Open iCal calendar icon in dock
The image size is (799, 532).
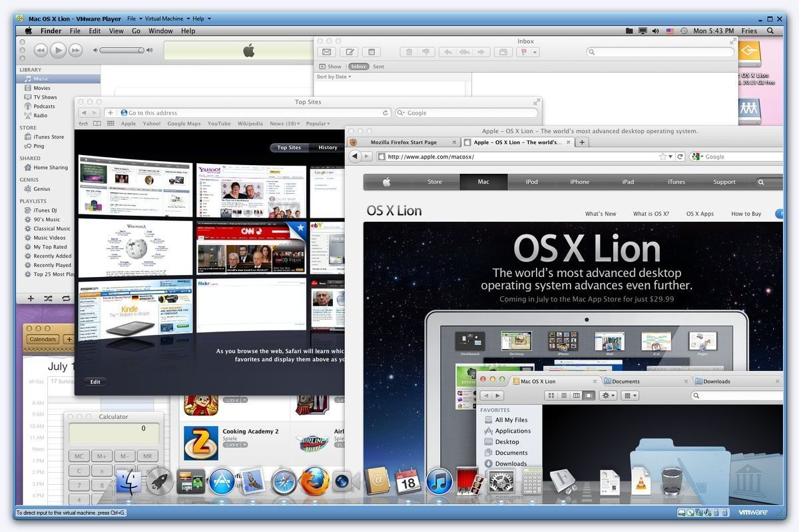coord(408,481)
